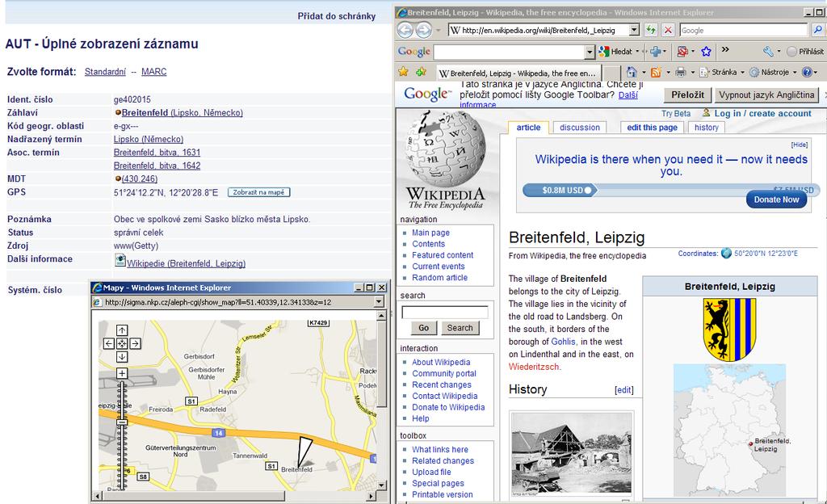The width and height of the screenshot is (827, 504).
Task: Open a new empty browser tab
Action: pyautogui.click(x=611, y=73)
